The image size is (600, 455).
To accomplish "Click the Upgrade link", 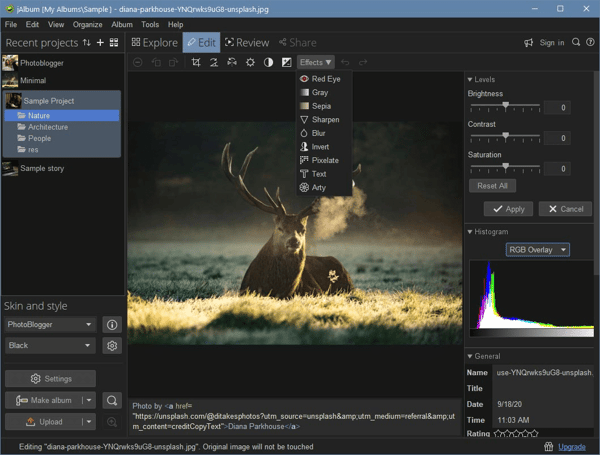I will (x=572, y=447).
